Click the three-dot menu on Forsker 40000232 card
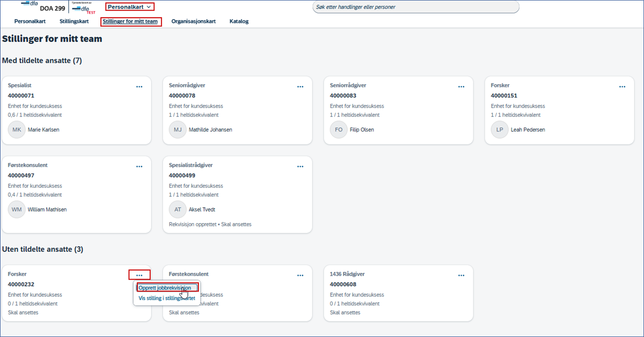 tap(139, 275)
